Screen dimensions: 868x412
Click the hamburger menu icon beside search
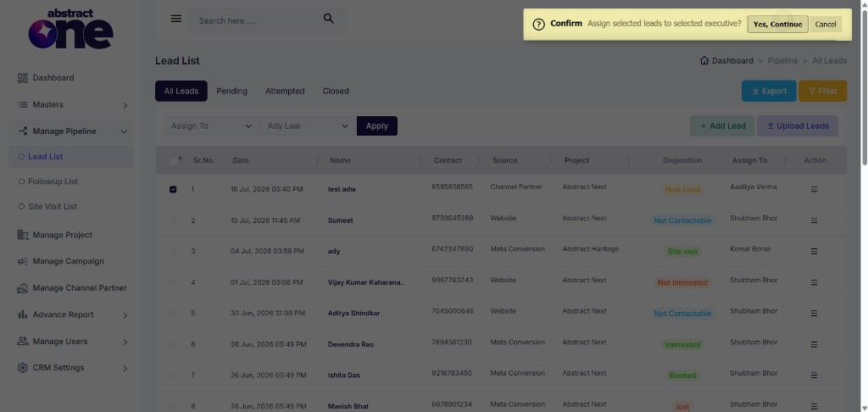(176, 19)
